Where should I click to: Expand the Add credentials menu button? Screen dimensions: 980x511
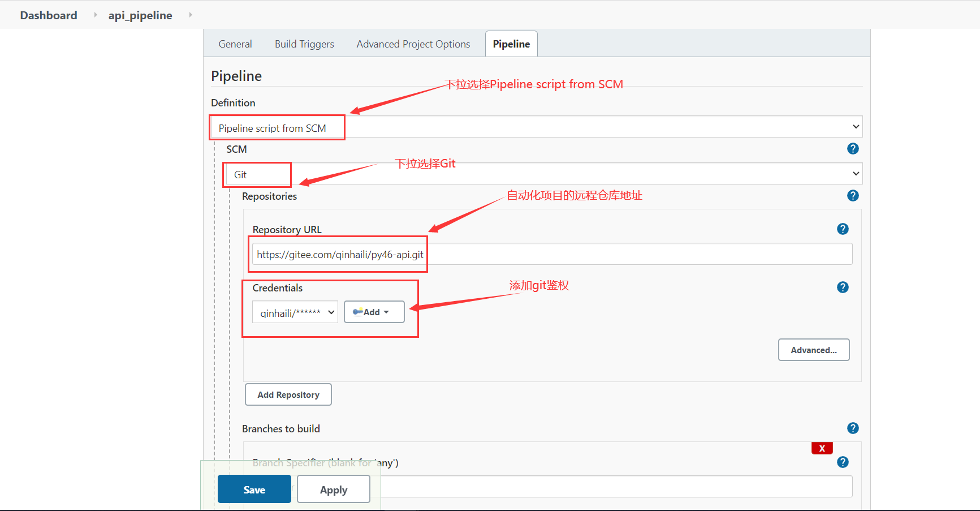374,312
